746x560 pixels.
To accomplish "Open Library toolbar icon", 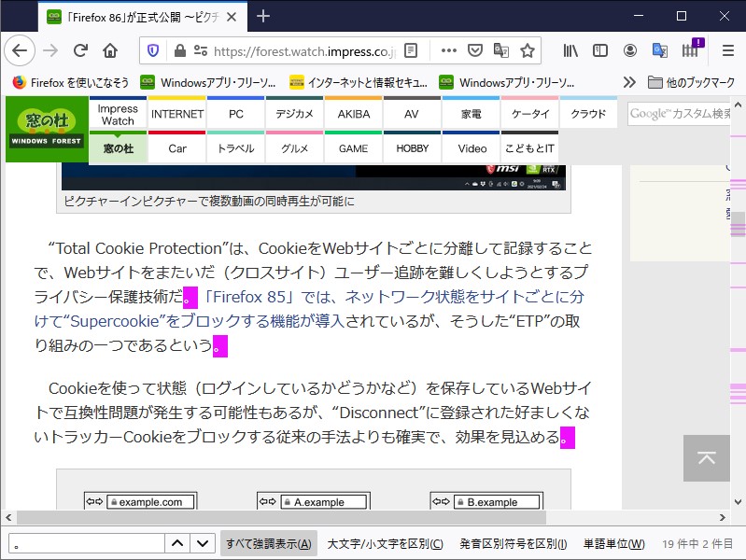I will [x=570, y=50].
